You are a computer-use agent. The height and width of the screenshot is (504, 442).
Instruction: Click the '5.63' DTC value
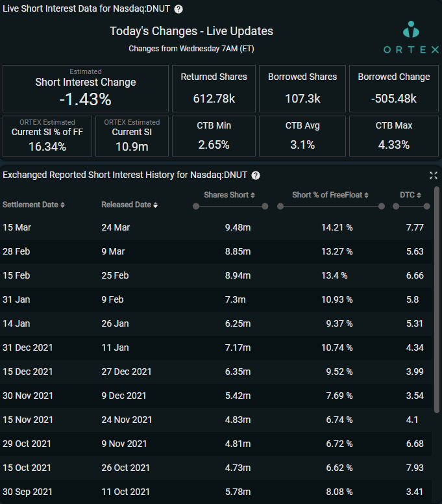tap(415, 252)
